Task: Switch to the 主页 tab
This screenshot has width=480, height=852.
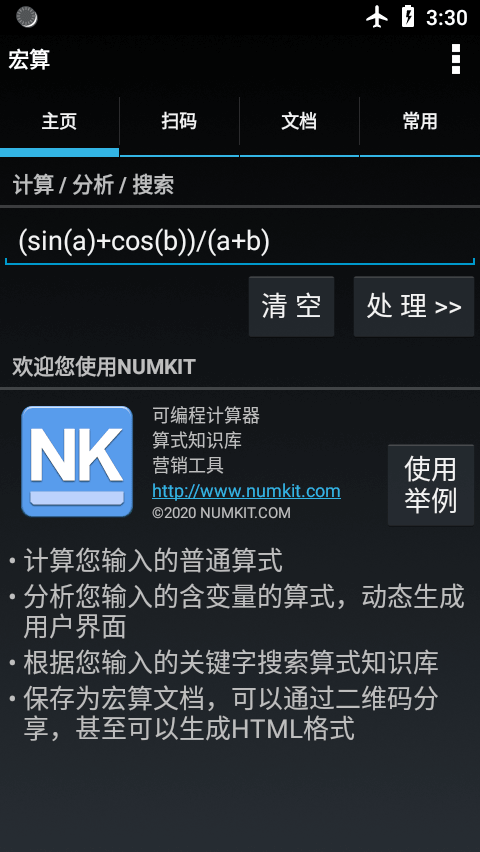Action: click(x=59, y=122)
